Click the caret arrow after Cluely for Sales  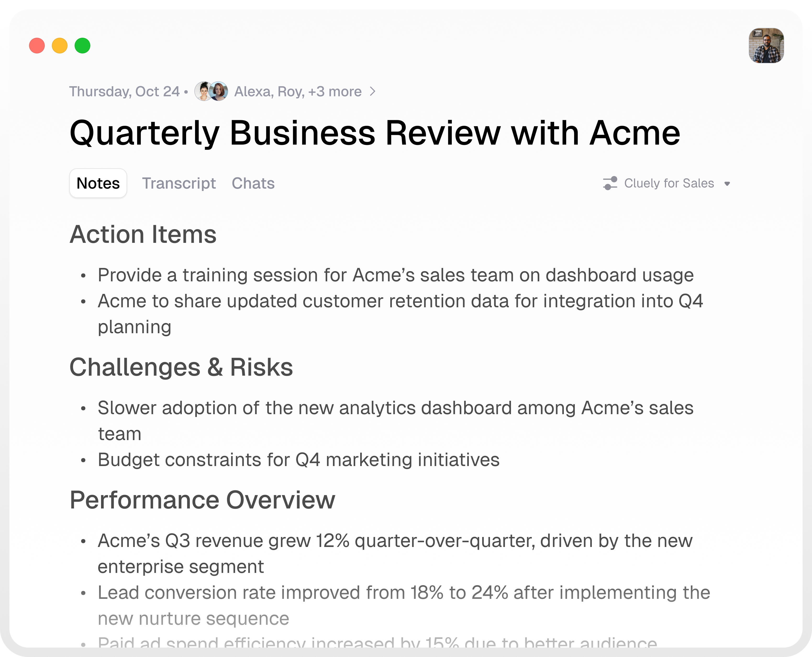coord(727,184)
